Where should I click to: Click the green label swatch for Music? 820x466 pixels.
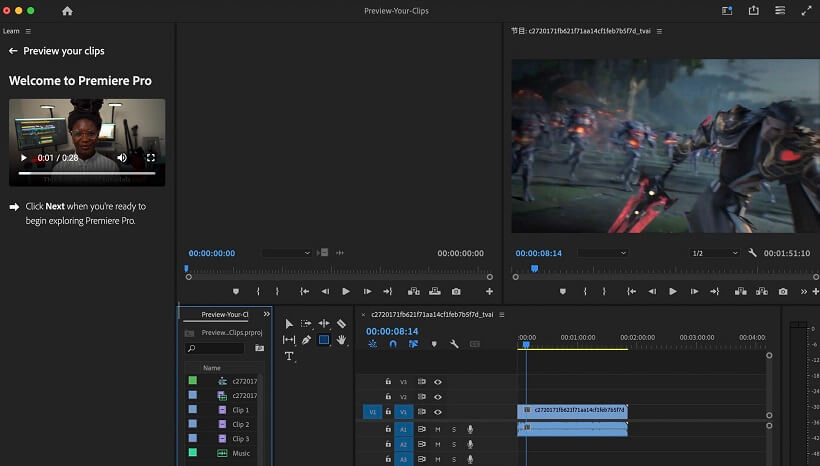tap(193, 452)
